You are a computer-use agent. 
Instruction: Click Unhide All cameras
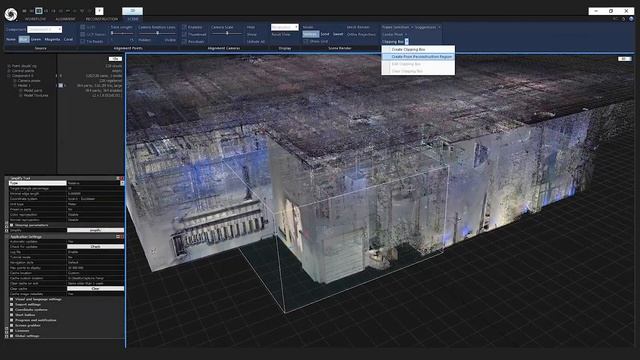click(x=256, y=41)
